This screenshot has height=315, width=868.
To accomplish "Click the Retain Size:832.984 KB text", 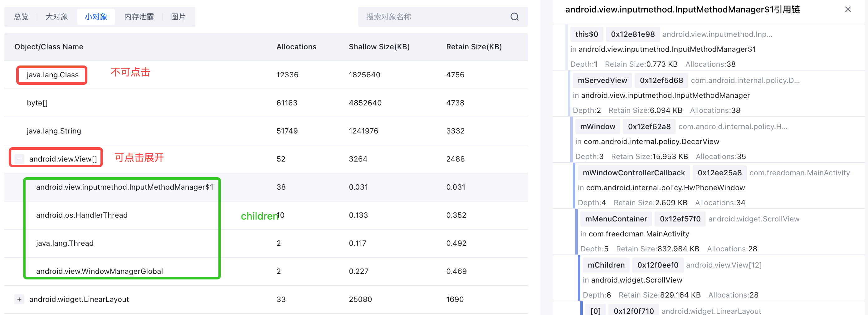I will point(657,249).
